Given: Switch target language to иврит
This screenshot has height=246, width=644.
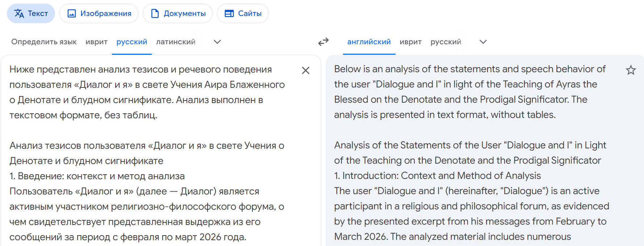Looking at the screenshot, I should click(x=410, y=42).
